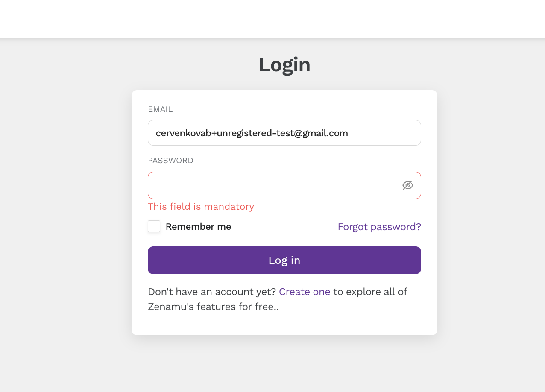Open the Forgot password? link
This screenshot has width=545, height=392.
[x=379, y=227]
